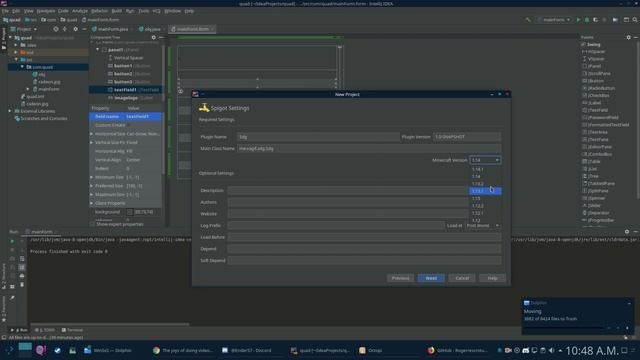640x360 pixels.
Task: Select the field name property row
Action: pyautogui.click(x=125, y=116)
